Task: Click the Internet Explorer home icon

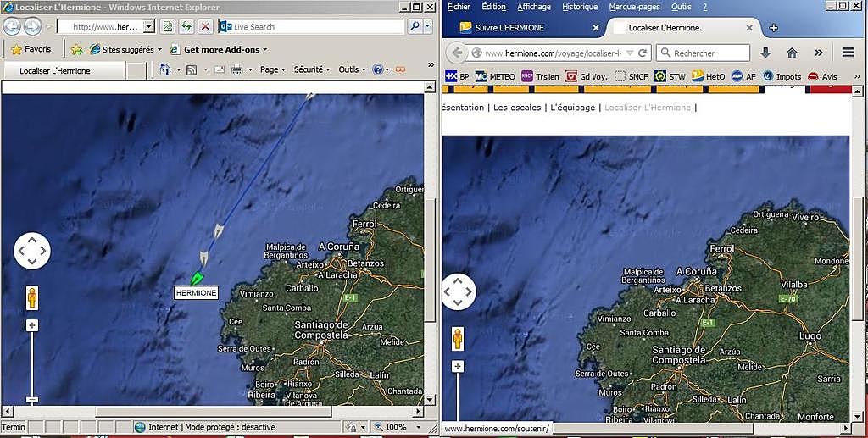Action: (x=165, y=69)
